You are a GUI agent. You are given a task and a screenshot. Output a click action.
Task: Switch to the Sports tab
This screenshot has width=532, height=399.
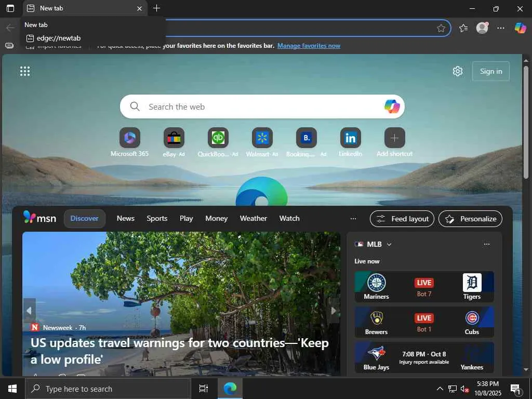pos(157,219)
